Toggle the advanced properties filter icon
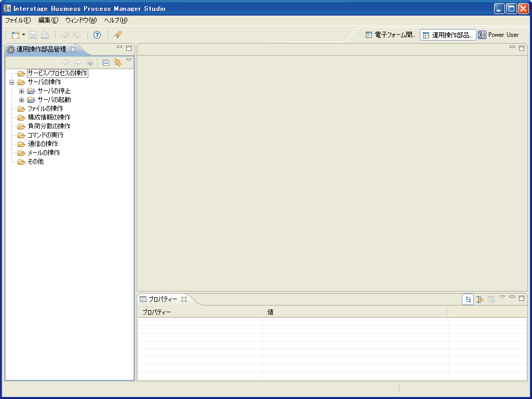532x399 pixels. pos(480,299)
